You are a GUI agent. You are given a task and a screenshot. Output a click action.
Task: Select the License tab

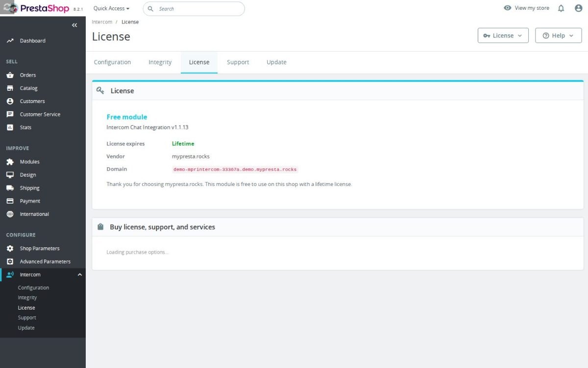[199, 62]
